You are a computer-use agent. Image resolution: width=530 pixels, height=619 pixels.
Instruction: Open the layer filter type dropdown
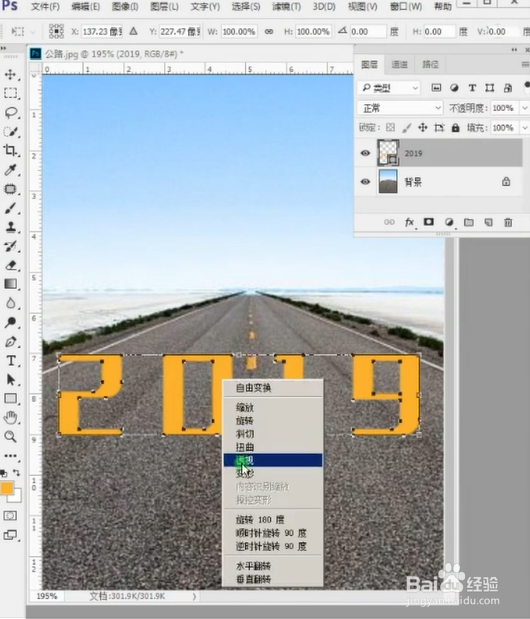[389, 88]
